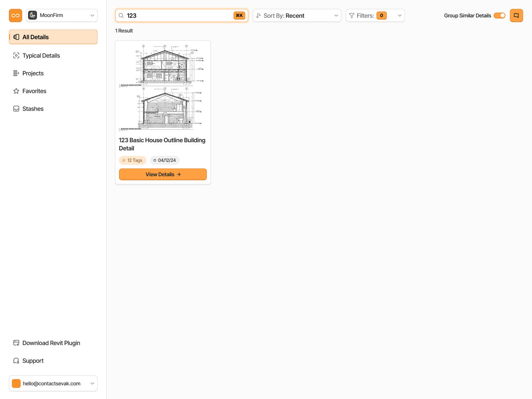Click the Group Similar Details label

click(x=468, y=16)
